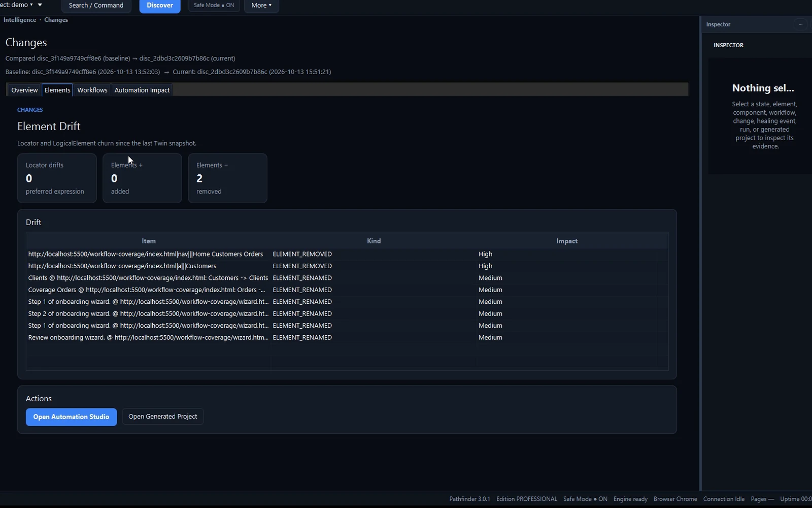
Task: Select 'Review onboarding wizard' row
Action: click(347, 337)
